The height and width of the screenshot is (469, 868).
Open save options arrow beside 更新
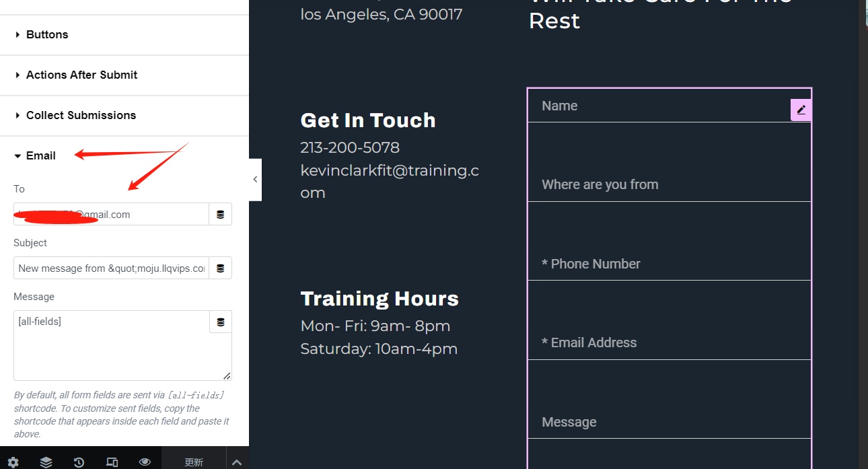pos(237,462)
